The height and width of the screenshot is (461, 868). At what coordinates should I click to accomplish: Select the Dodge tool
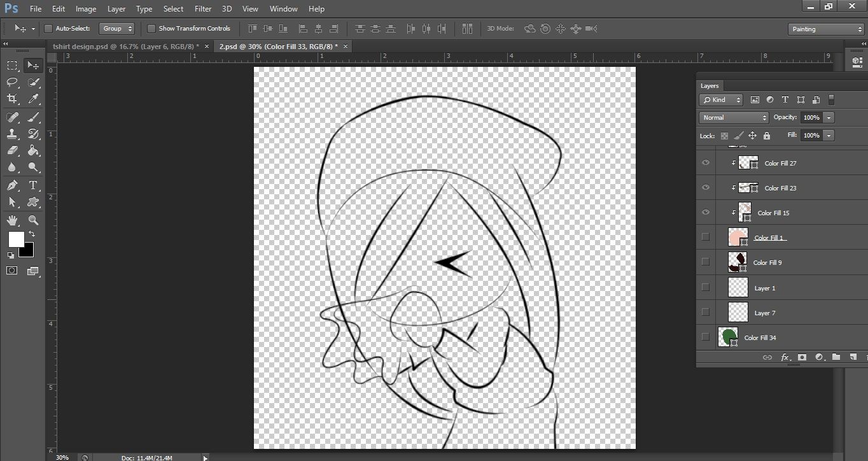coord(33,167)
